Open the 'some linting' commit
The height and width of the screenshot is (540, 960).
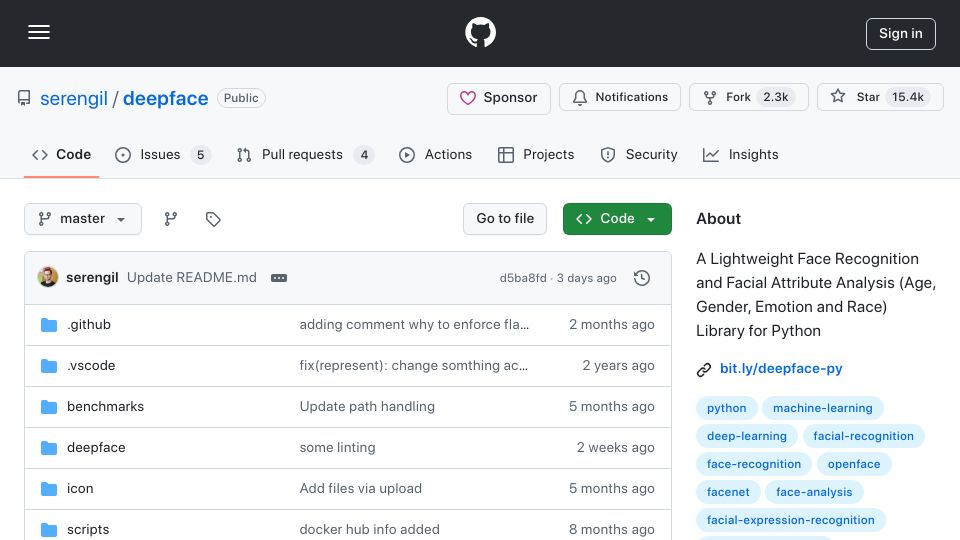click(x=337, y=448)
